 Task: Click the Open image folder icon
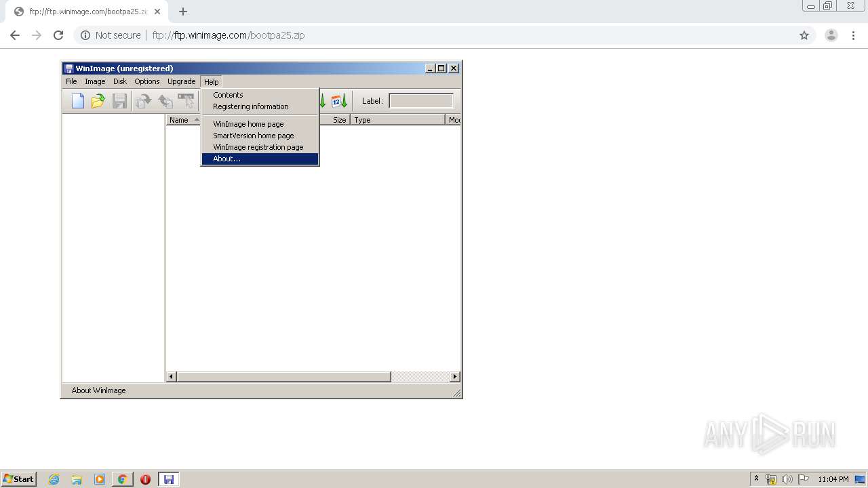click(98, 101)
